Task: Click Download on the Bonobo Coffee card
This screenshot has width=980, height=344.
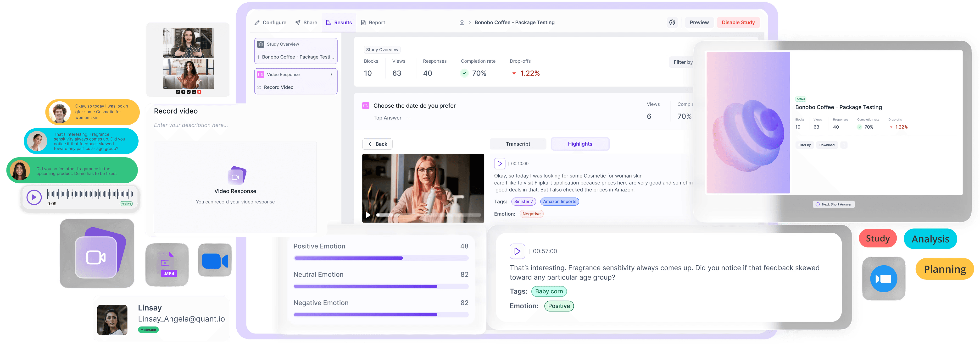Action: click(x=827, y=145)
